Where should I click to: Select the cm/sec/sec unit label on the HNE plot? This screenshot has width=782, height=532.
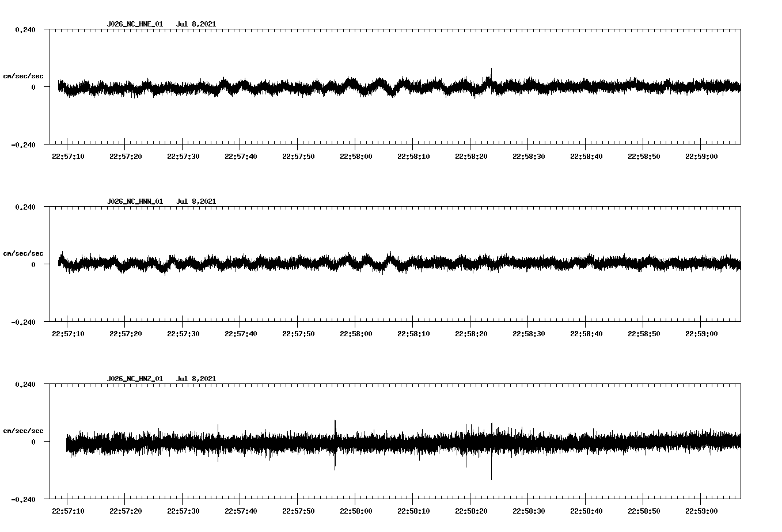point(23,76)
